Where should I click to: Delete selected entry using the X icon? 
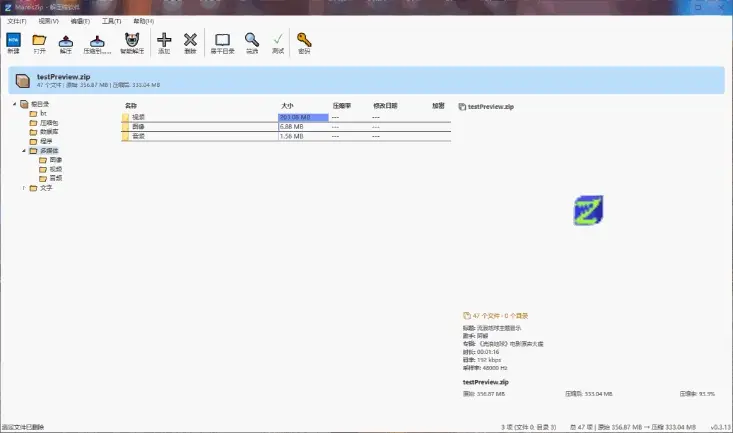190,40
